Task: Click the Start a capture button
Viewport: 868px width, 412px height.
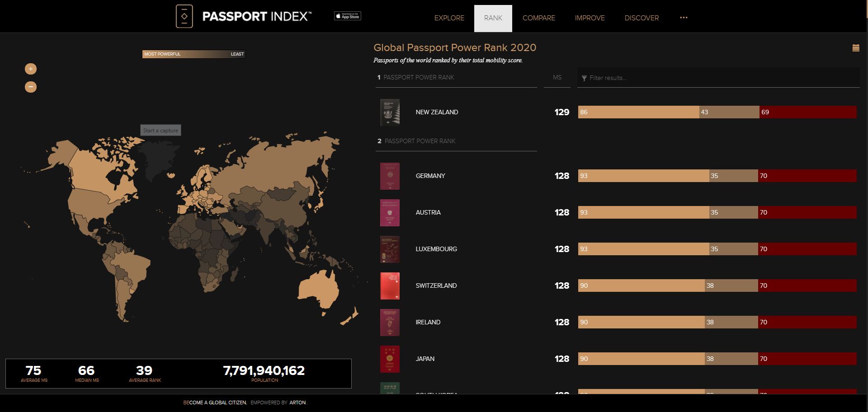Action: 160,131
